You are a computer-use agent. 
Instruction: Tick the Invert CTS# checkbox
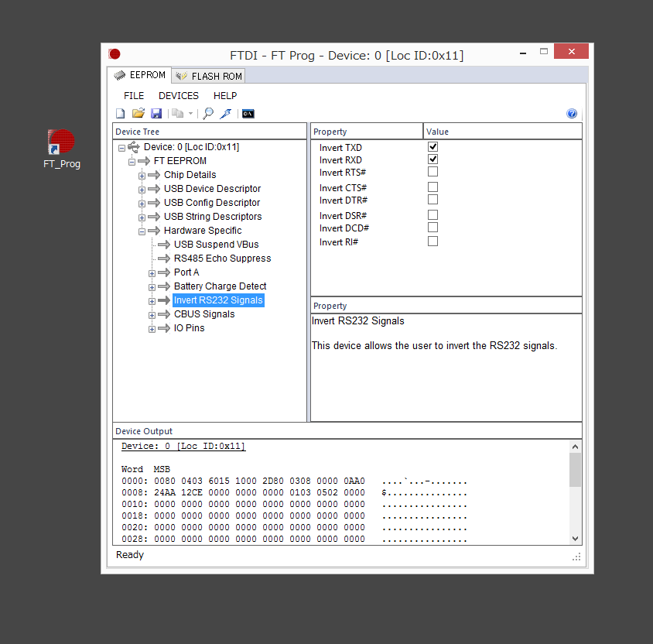pos(432,187)
